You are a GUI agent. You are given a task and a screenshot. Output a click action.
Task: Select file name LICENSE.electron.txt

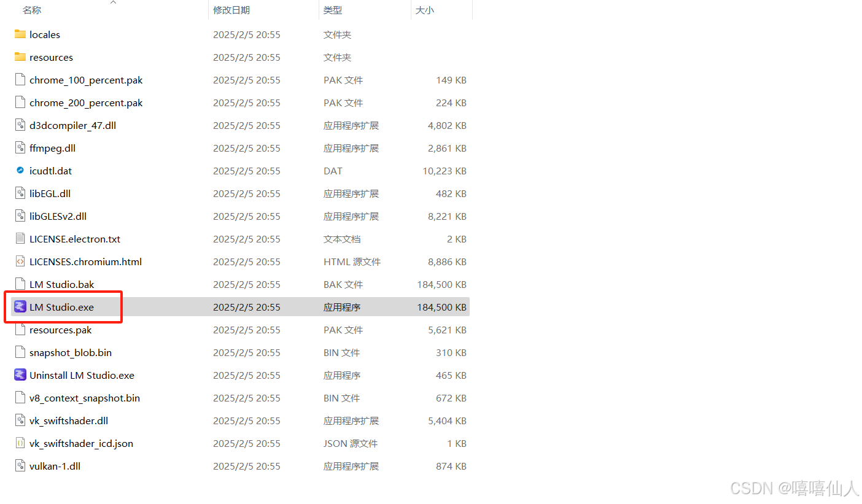[75, 239]
